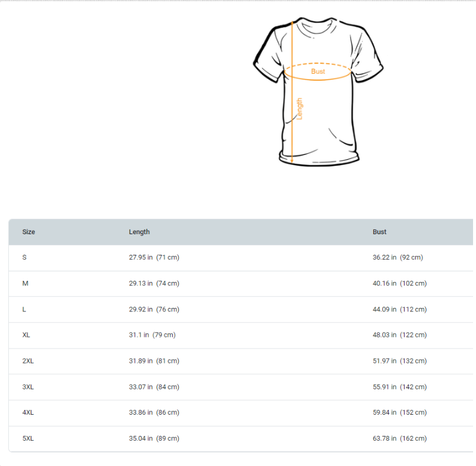
Task: Click the M size row label
Action: click(x=25, y=283)
